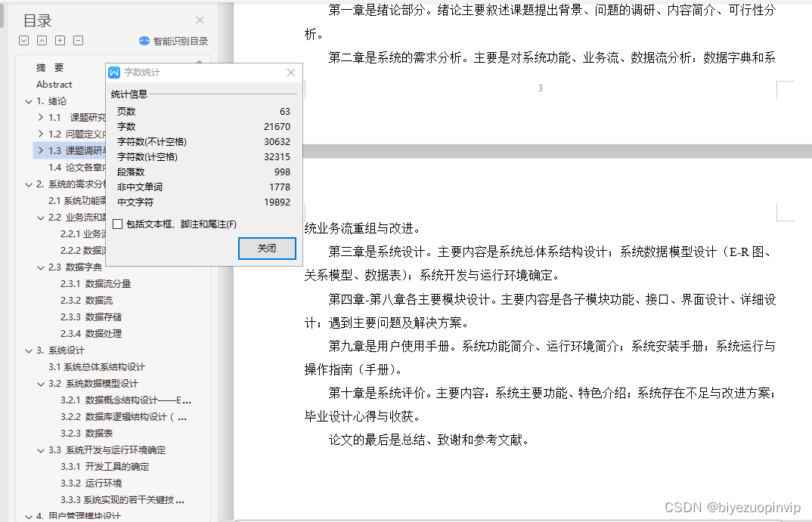Navigate to 3.3.1 开发工具的确定
This screenshot has height=522, width=812.
tap(104, 466)
